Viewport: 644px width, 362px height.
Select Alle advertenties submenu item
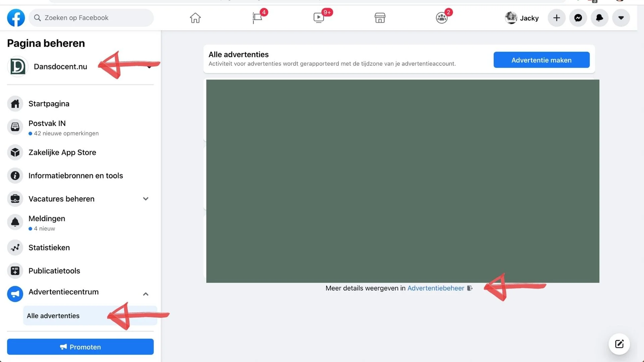click(53, 316)
